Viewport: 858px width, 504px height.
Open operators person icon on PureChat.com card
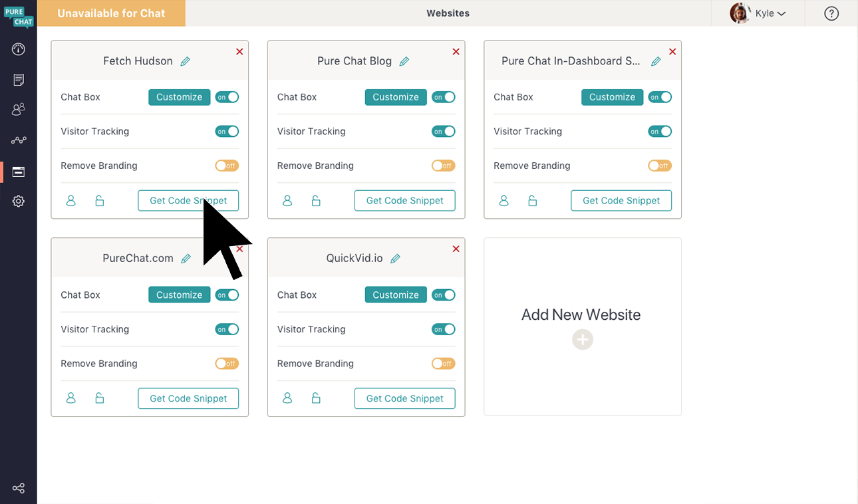tap(71, 398)
